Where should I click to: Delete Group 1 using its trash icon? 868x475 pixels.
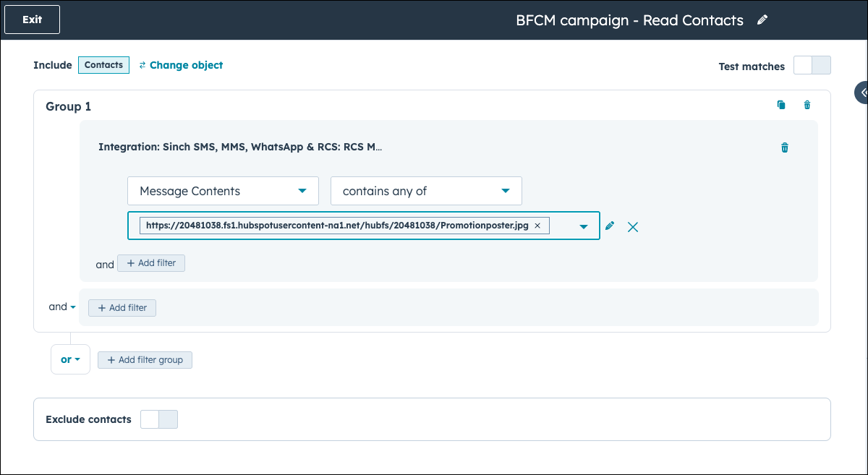coord(807,105)
